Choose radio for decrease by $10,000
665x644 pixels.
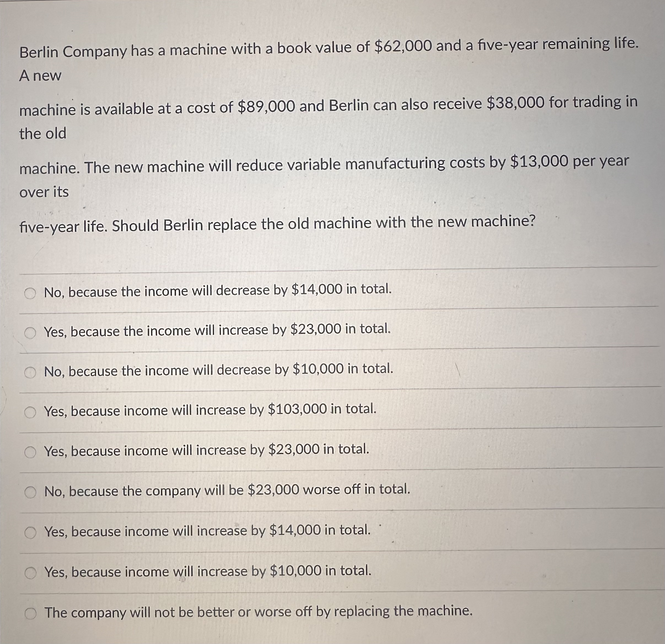30,373
